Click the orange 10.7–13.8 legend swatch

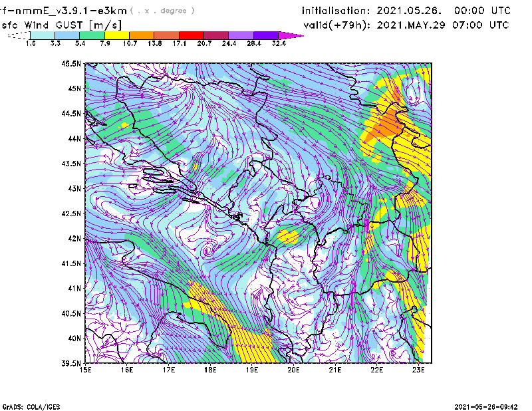click(x=142, y=35)
